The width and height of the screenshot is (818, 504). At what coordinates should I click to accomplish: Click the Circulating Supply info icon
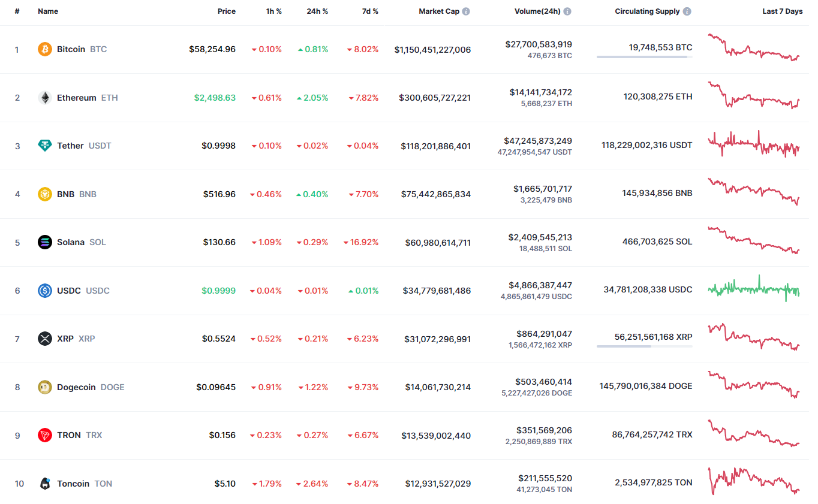coord(687,11)
